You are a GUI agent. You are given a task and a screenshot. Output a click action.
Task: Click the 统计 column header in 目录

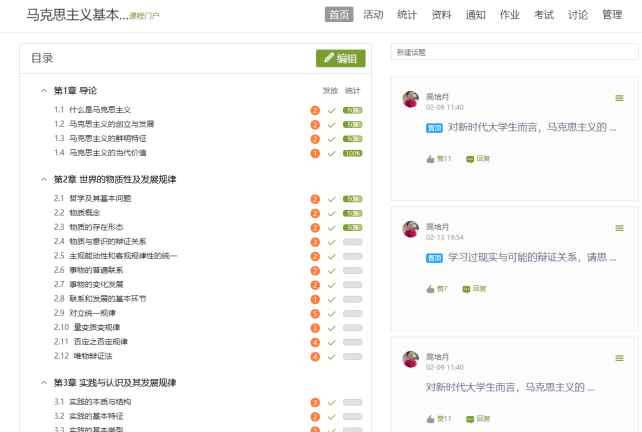353,90
